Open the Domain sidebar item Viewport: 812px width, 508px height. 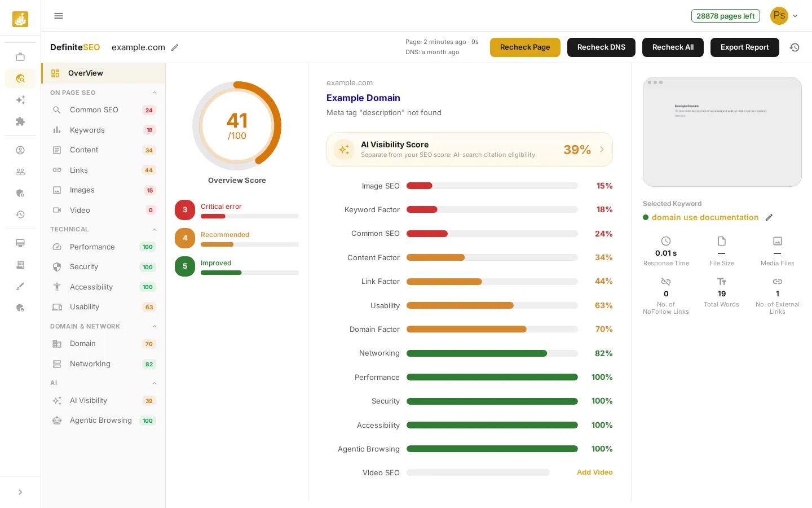pyautogui.click(x=103, y=344)
